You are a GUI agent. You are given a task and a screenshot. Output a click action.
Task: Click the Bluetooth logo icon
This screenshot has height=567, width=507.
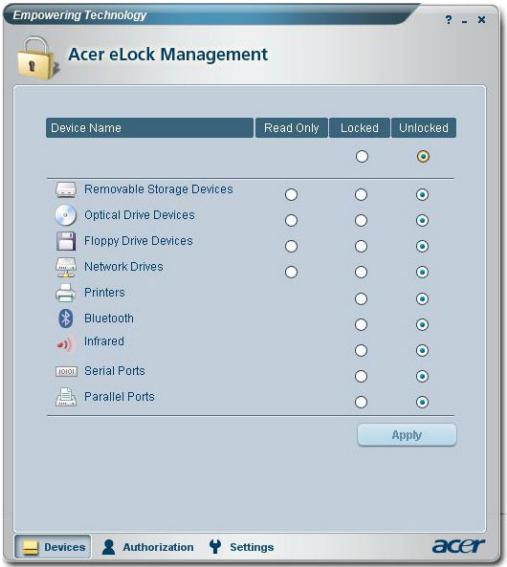65,319
